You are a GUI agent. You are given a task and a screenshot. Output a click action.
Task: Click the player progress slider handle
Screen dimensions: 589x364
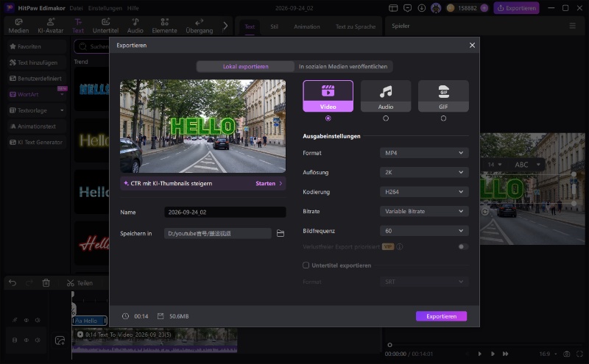389,345
